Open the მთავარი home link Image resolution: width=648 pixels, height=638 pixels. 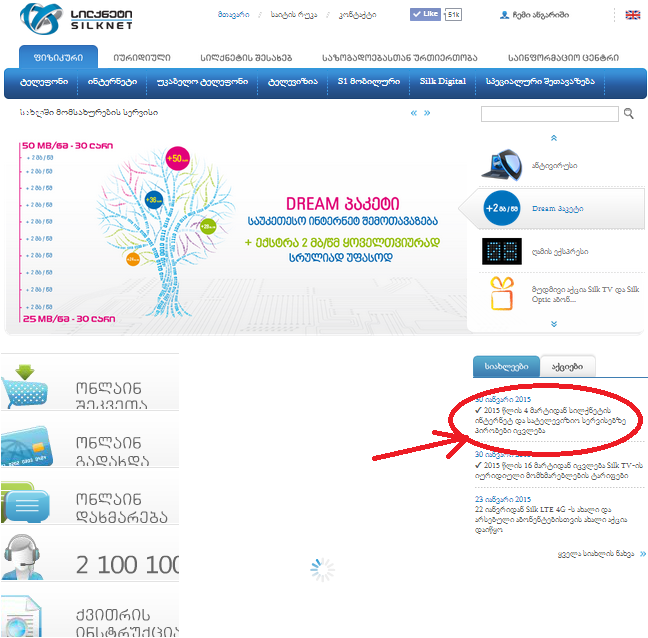[233, 15]
